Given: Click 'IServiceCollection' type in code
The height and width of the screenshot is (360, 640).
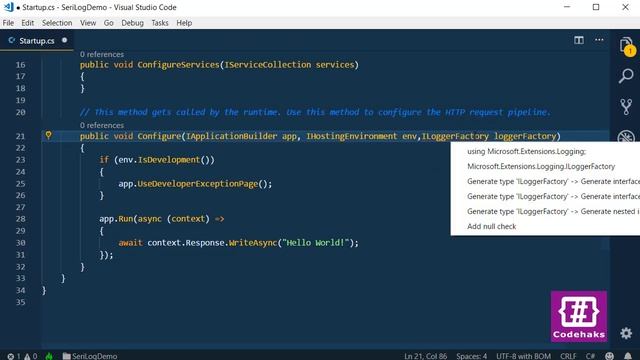Looking at the screenshot, I should [x=267, y=65].
